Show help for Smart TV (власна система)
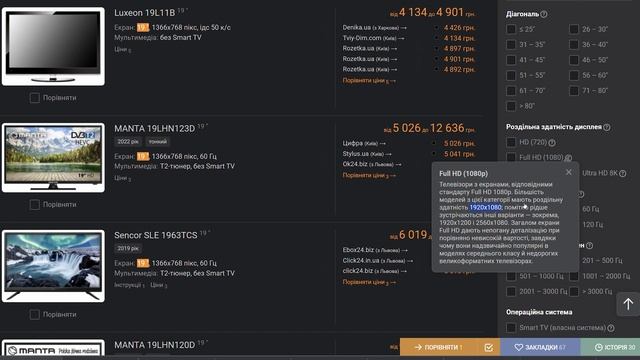The width and height of the screenshot is (640, 360). tap(611, 328)
